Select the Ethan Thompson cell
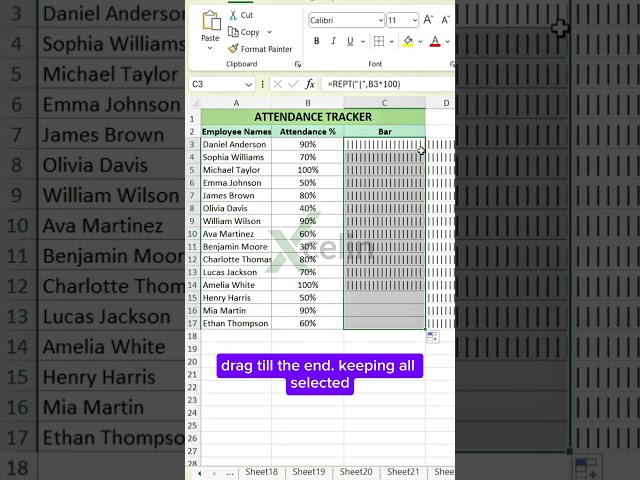This screenshot has width=640, height=480. [x=236, y=323]
